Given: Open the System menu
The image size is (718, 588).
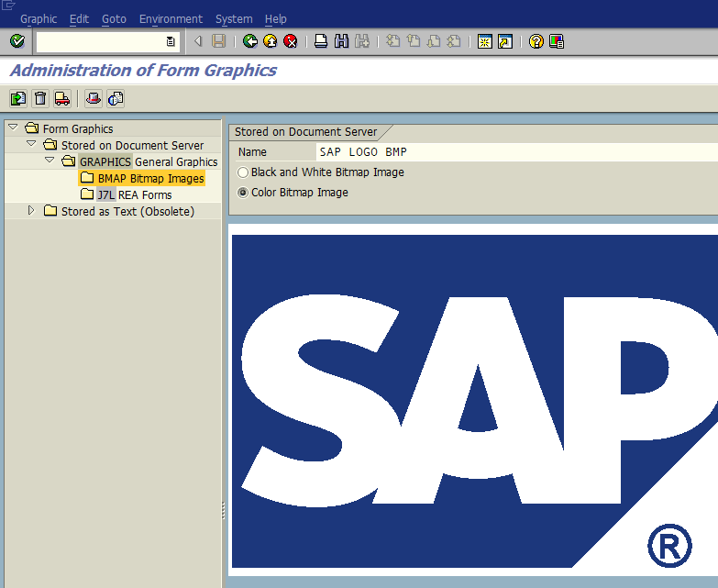Looking at the screenshot, I should click(234, 19).
